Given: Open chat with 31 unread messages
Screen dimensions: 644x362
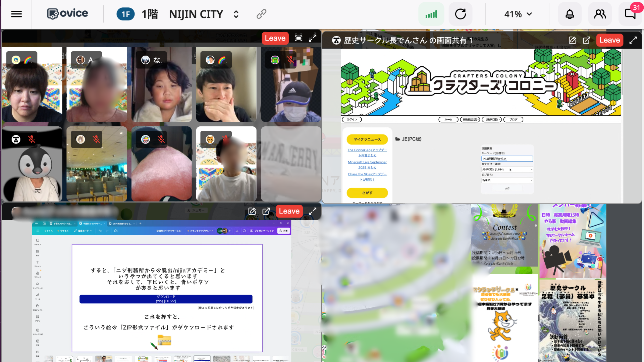Looking at the screenshot, I should pos(630,14).
